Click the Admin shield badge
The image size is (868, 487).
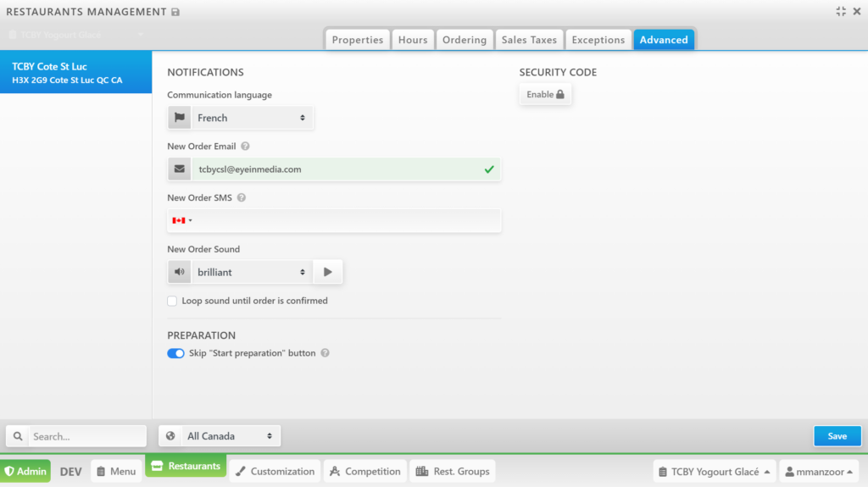point(25,472)
